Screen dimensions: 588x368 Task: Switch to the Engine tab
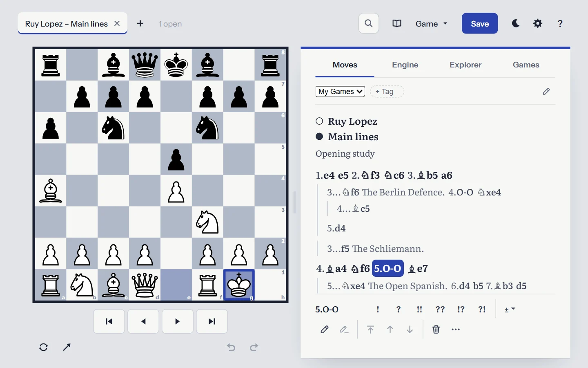(x=405, y=65)
